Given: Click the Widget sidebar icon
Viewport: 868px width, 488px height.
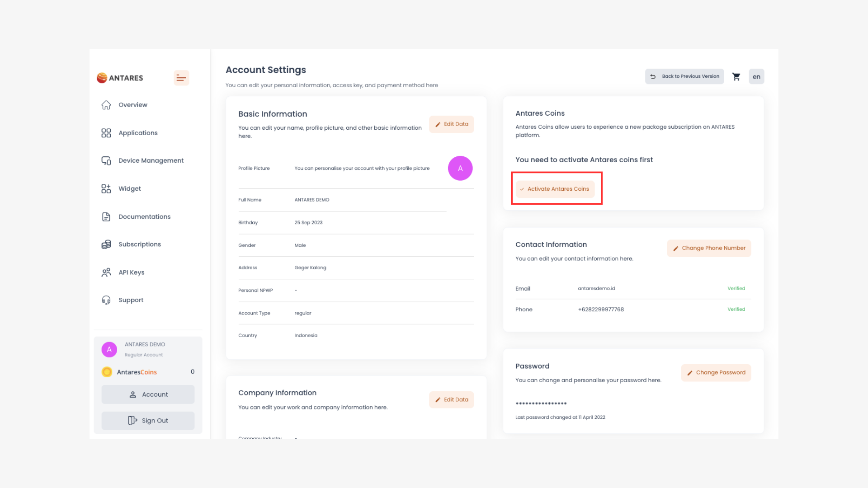Looking at the screenshot, I should [106, 188].
